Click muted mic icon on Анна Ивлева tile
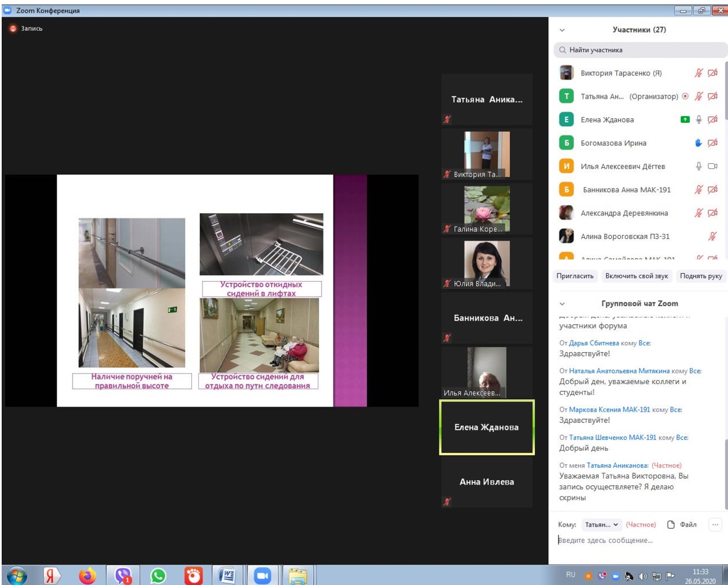This screenshot has width=728, height=585. pos(447,502)
